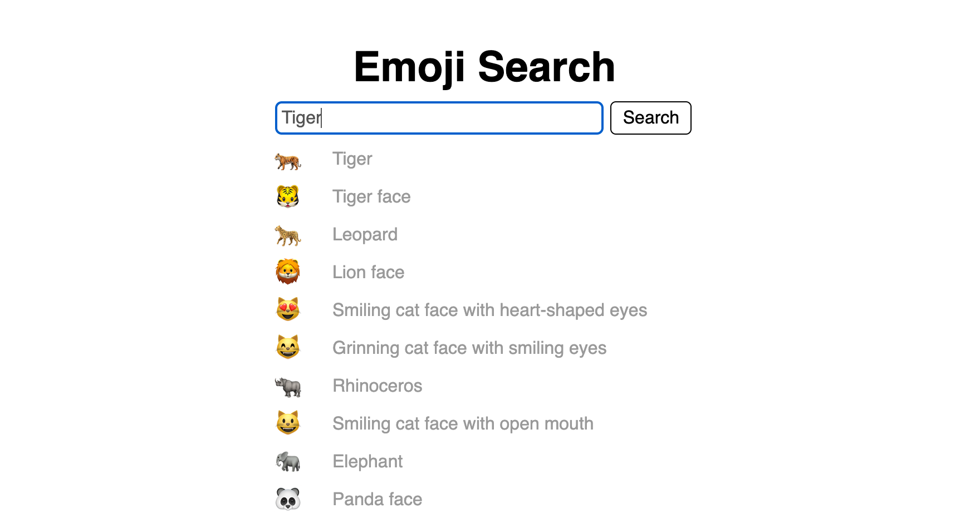The height and width of the screenshot is (523, 980).
Task: Select 'Grinning cat face with smiling eyes' label
Action: tap(469, 348)
